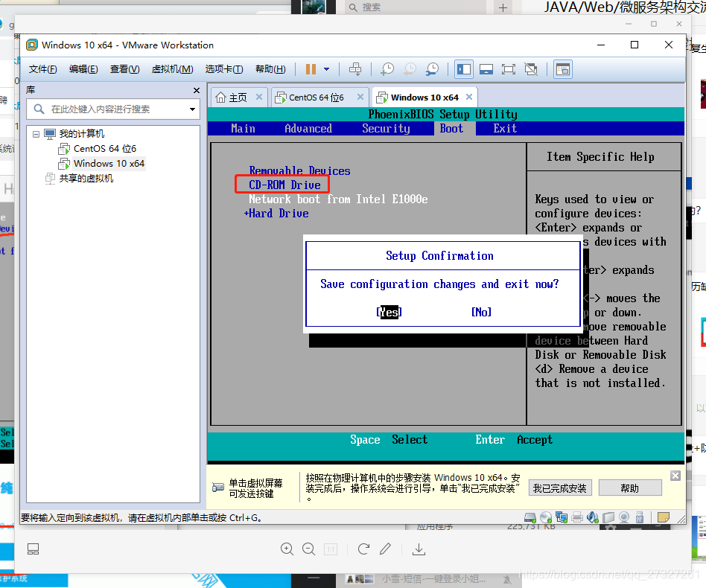Zoom in with image viewer magnifier plus
Screen dimensions: 706x588
pos(287,549)
